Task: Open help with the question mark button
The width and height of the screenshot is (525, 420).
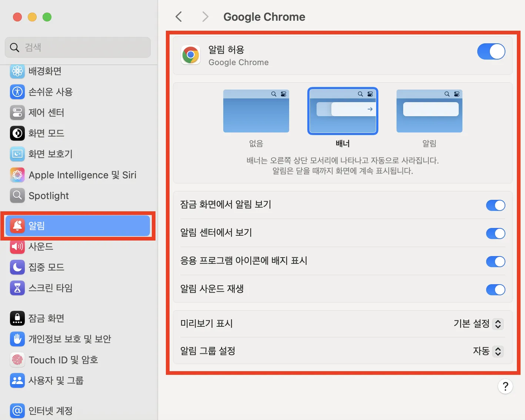Action: tap(505, 387)
